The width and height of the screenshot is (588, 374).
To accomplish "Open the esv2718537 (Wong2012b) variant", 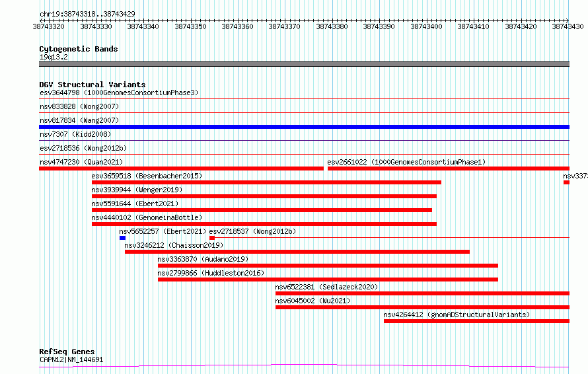I will [252, 231].
